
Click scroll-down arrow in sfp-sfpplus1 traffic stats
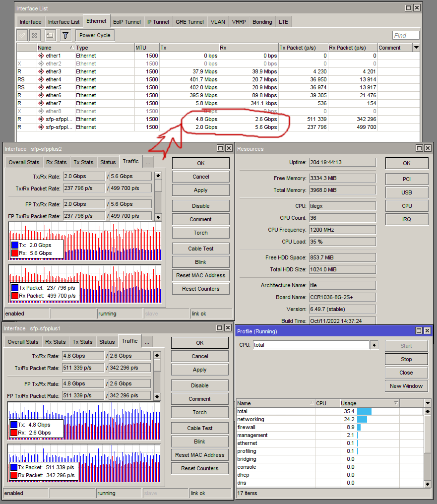pos(157,396)
